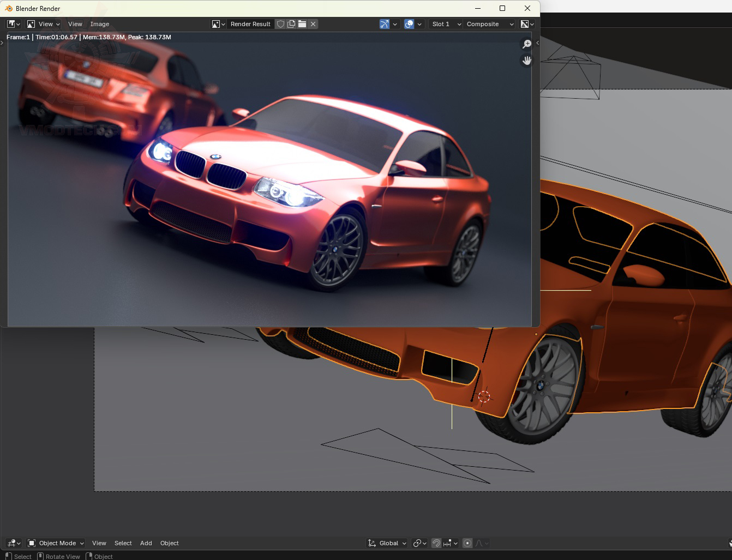Open the 3D viewport View menu

pos(99,543)
